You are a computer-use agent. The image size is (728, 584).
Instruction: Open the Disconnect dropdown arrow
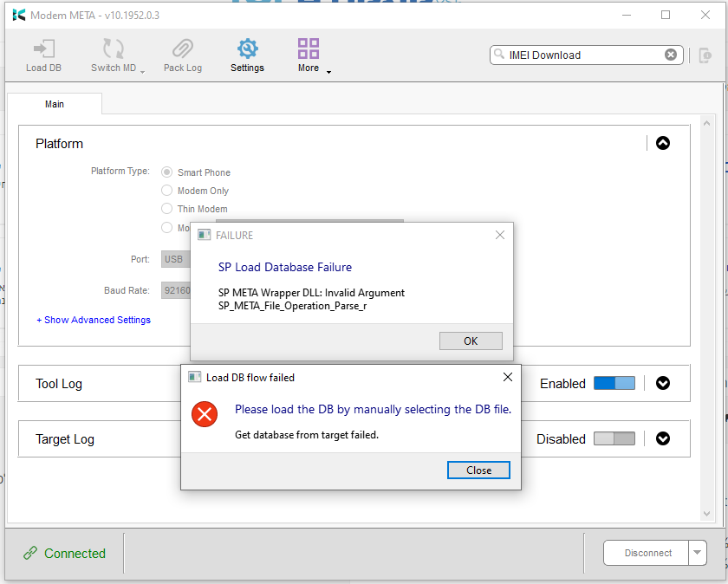pyautogui.click(x=697, y=553)
